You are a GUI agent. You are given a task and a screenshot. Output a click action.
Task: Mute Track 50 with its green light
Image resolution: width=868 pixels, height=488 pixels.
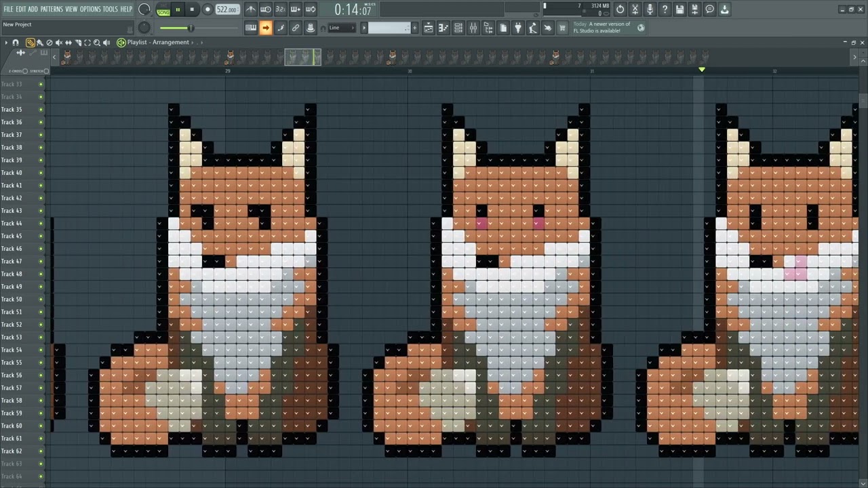(x=41, y=300)
